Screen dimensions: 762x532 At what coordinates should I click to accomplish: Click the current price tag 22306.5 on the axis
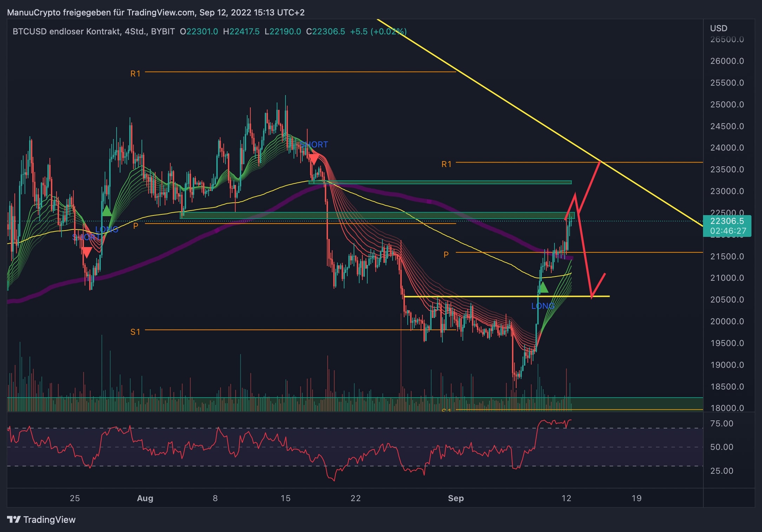727,221
